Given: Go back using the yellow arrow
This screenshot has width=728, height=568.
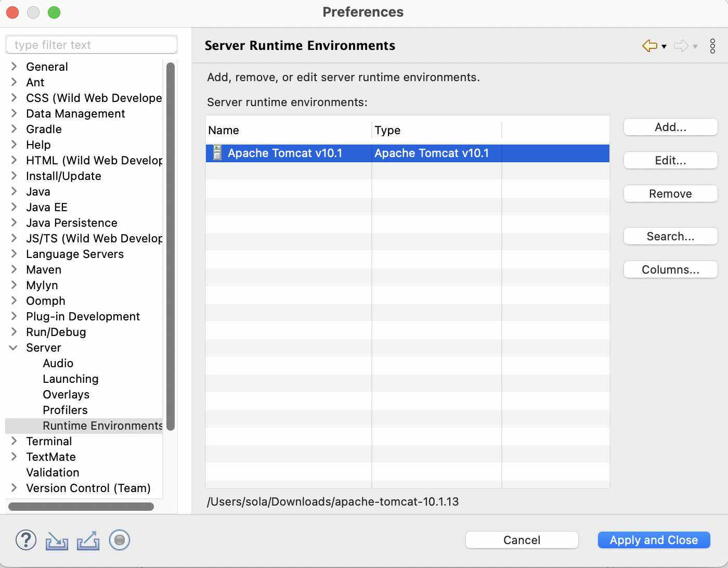Looking at the screenshot, I should 650,46.
